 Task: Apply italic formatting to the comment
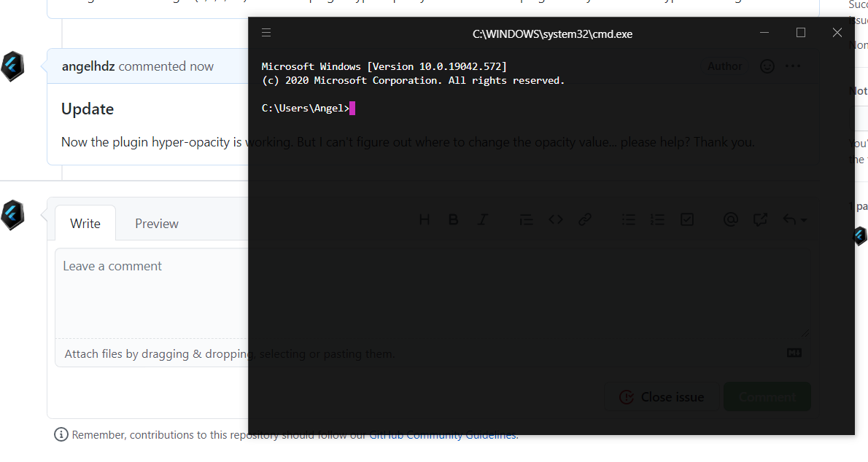coord(482,219)
